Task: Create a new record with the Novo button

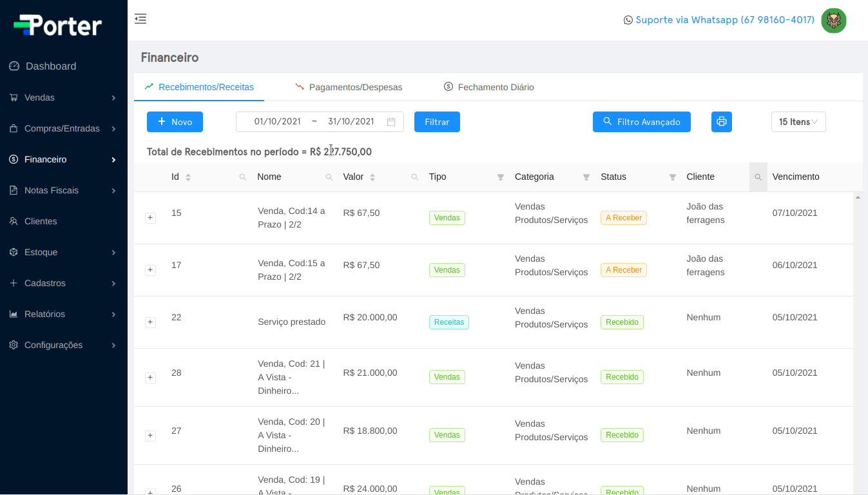Action: click(175, 121)
